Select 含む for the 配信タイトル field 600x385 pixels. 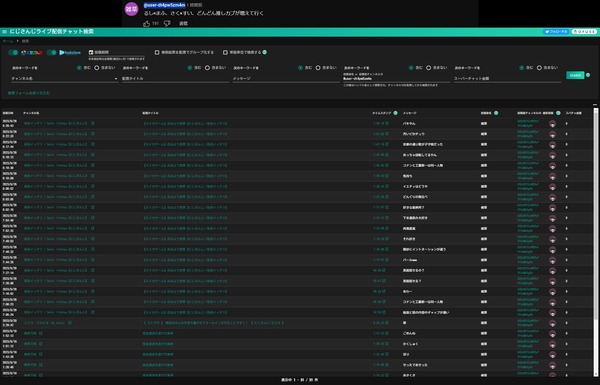coord(190,68)
